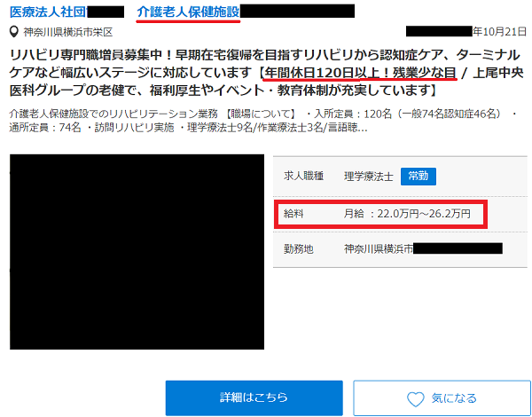Click the 10月21日 posting date
The width and height of the screenshot is (532, 417).
(x=499, y=32)
